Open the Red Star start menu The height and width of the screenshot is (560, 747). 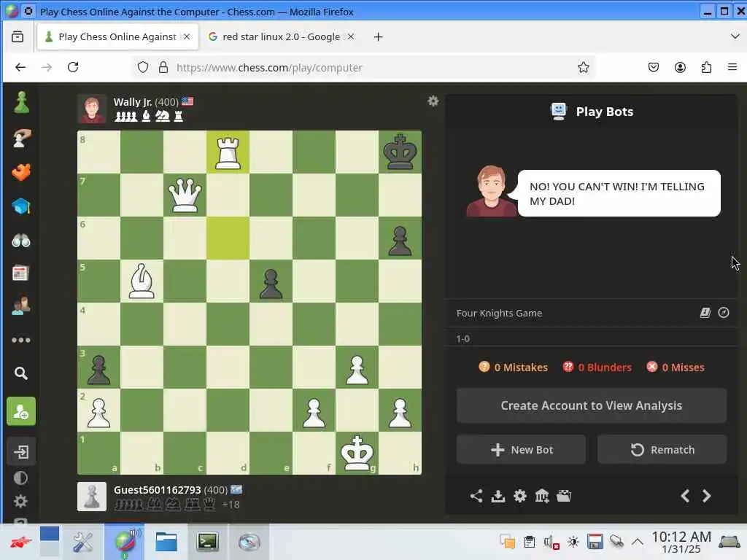click(20, 542)
